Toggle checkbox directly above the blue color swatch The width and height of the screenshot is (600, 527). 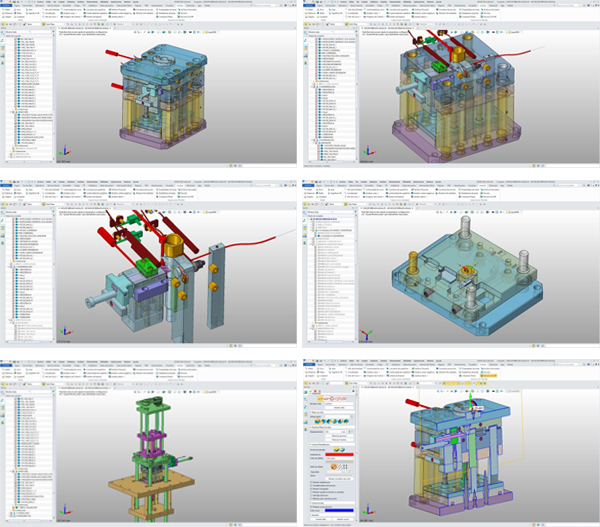[311, 507]
